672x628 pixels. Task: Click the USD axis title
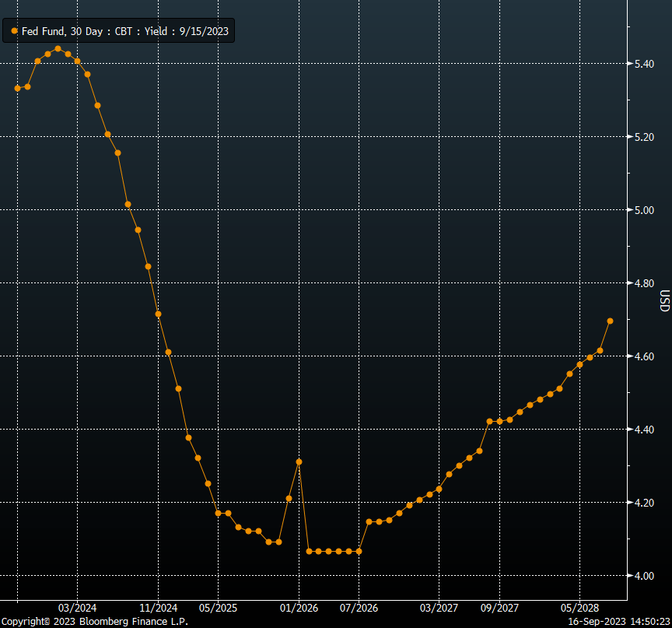click(664, 301)
